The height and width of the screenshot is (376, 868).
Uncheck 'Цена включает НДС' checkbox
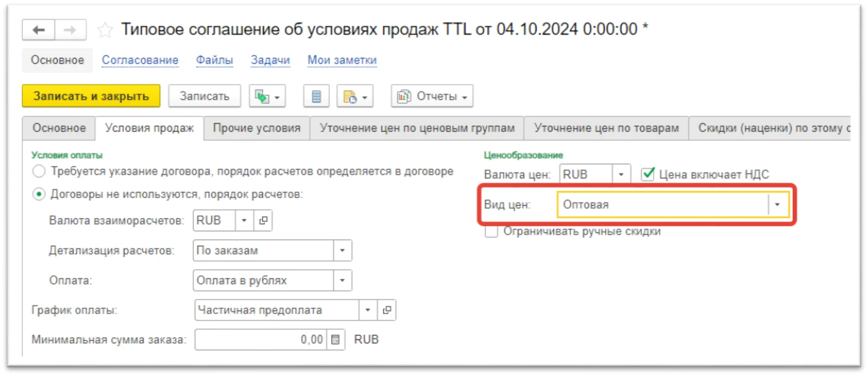coord(648,174)
